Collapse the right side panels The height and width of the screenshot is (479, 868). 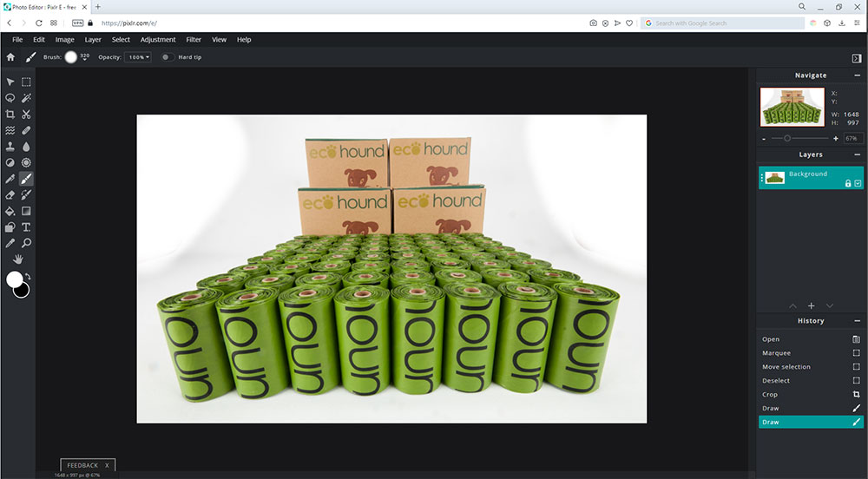[x=857, y=58]
